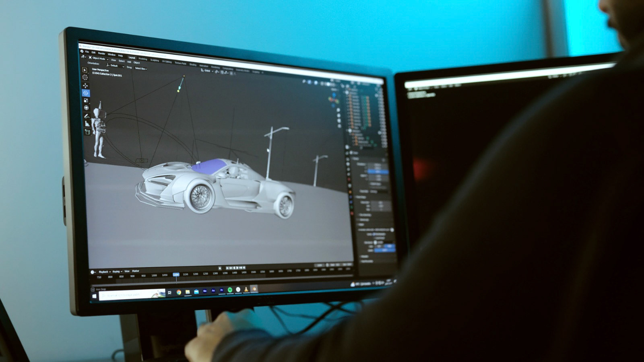Toggle snapping in viewport header
The image size is (644, 362).
pos(222,72)
